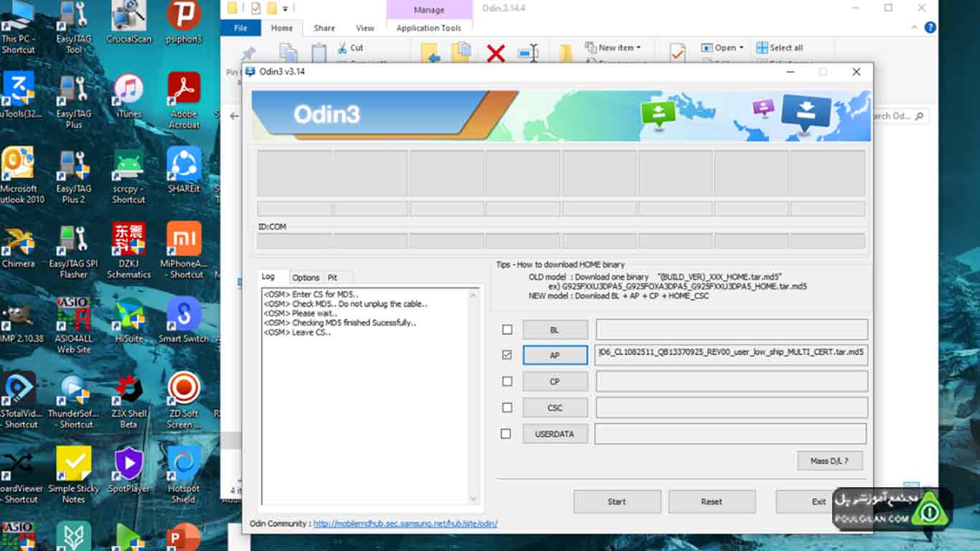The width and height of the screenshot is (980, 551).
Task: Click the BL button to load a file
Action: (x=555, y=330)
